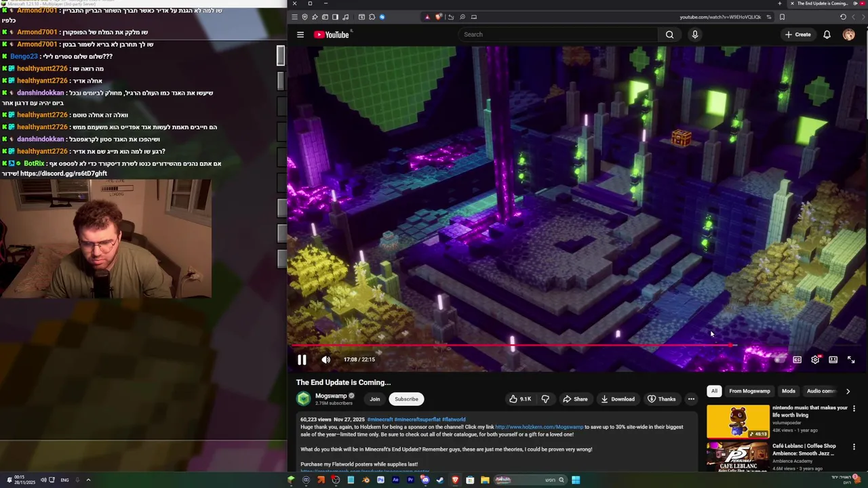This screenshot has height=488, width=868.
Task: Open player settings gear
Action: click(x=815, y=360)
